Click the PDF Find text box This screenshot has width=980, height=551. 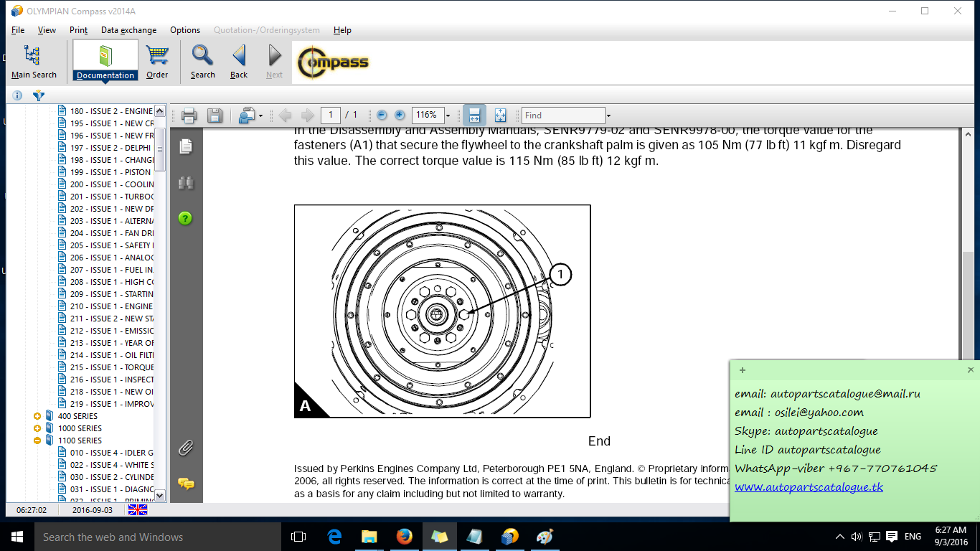pos(564,115)
